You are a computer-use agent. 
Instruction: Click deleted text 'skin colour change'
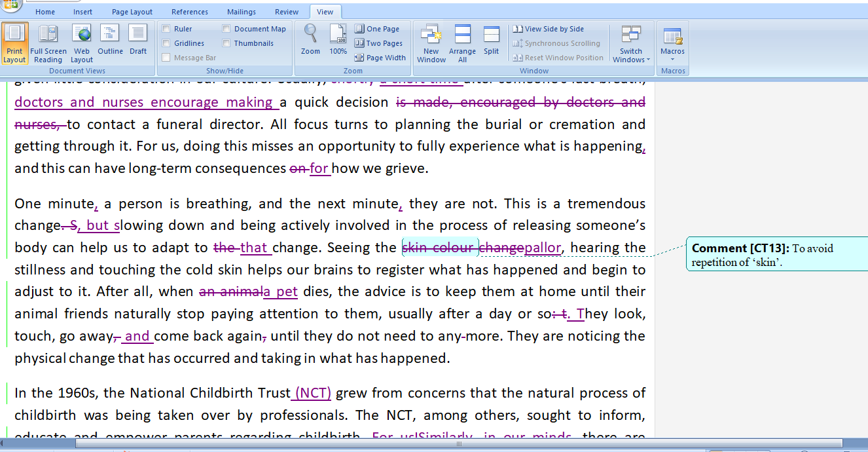463,248
